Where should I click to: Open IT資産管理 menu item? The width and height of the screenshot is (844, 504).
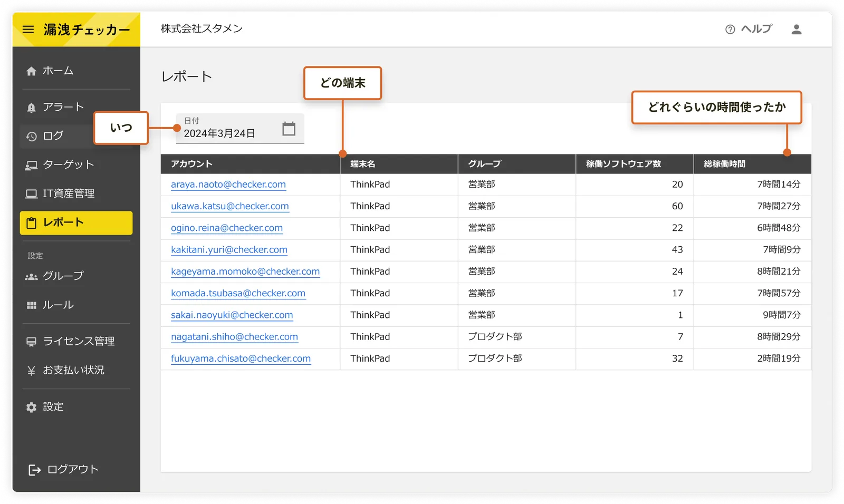click(76, 193)
